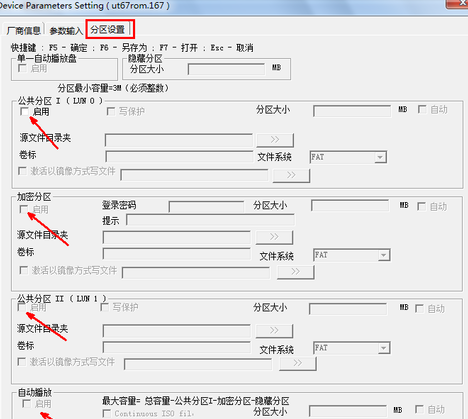Switch to the 厂商信息 tab

coord(23,30)
